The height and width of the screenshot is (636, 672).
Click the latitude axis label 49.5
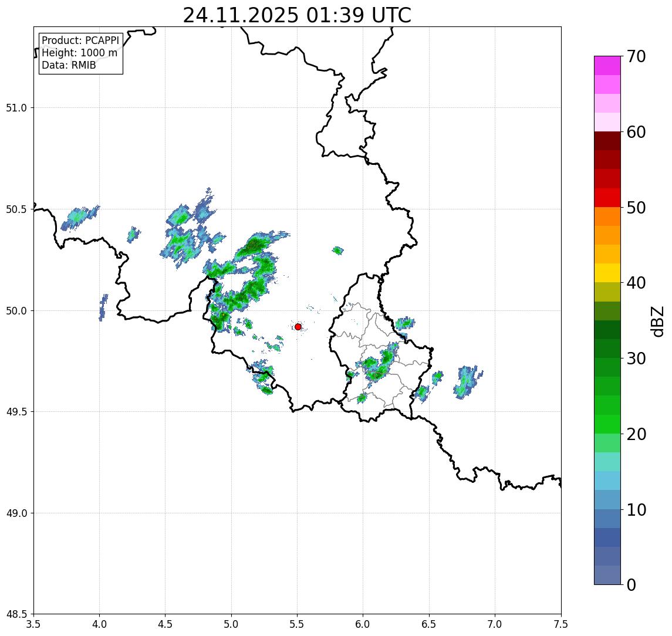[x=16, y=412]
